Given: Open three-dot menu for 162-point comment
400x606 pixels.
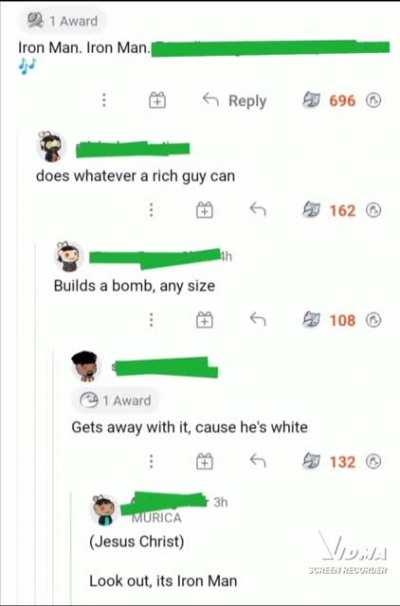Looking at the screenshot, I should tap(151, 210).
